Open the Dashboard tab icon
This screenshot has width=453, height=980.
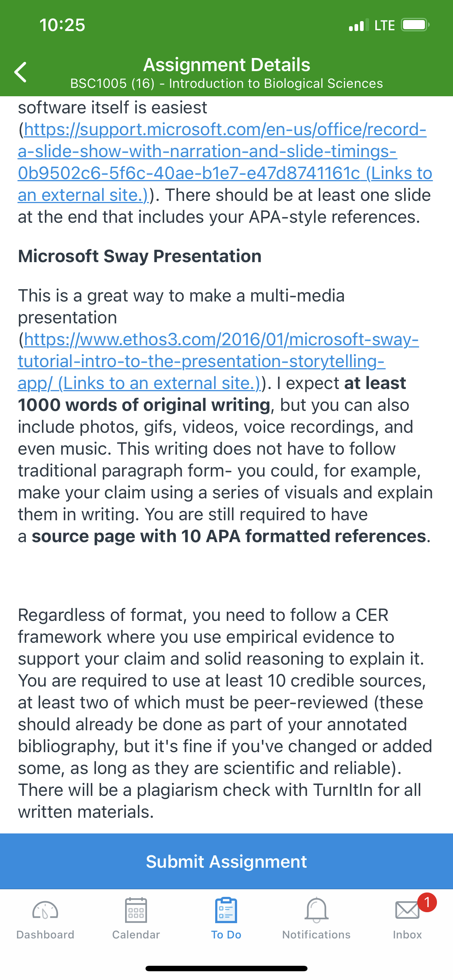45,911
